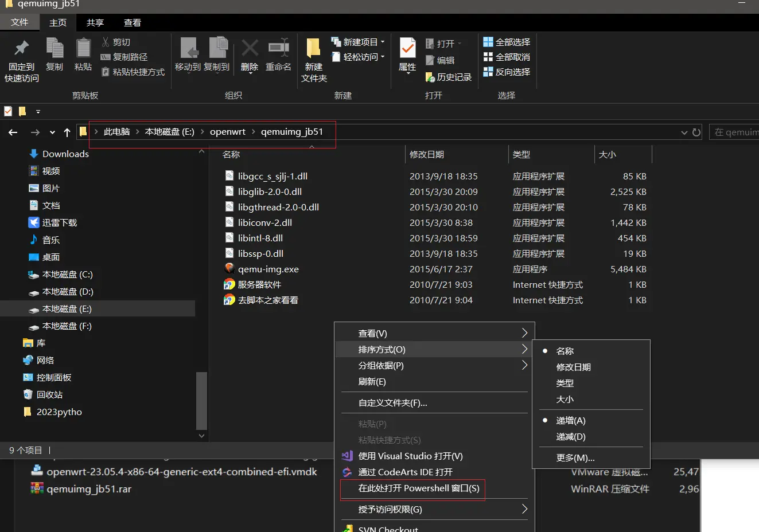The height and width of the screenshot is (532, 759).
Task: Click the New Folder icon
Action: (x=313, y=49)
